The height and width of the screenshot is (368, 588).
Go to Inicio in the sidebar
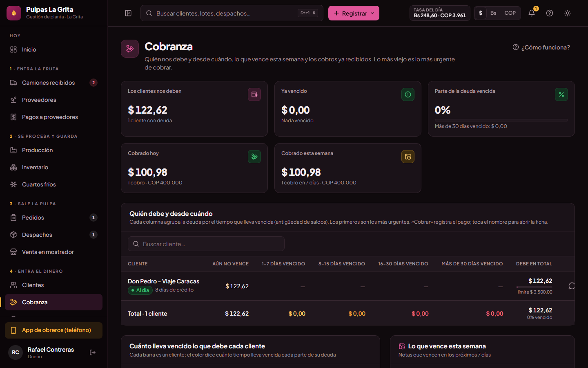pyautogui.click(x=53, y=49)
